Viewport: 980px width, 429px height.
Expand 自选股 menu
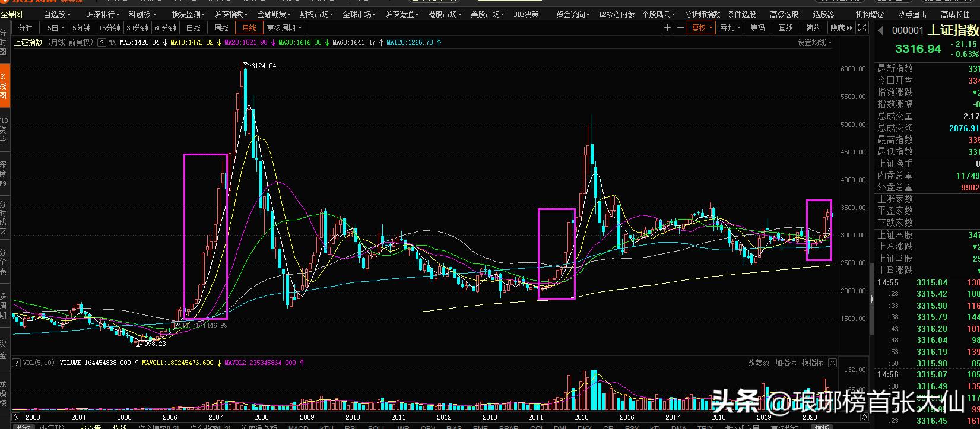(x=57, y=14)
